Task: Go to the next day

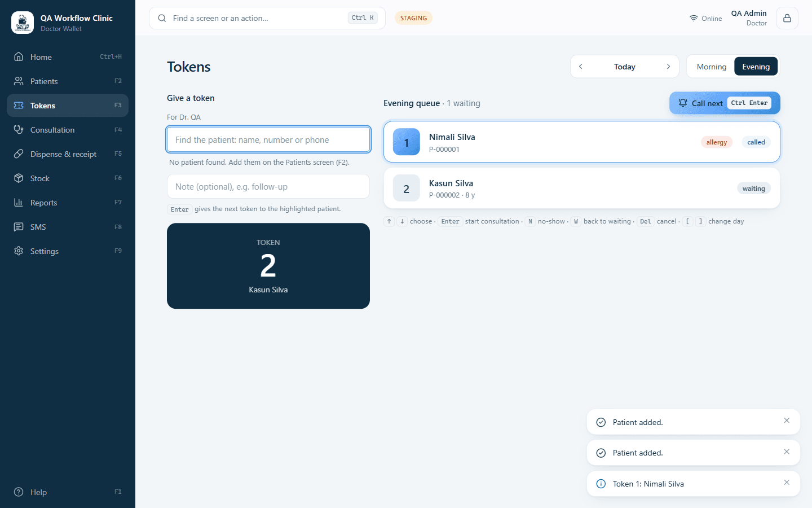Action: coord(668,67)
